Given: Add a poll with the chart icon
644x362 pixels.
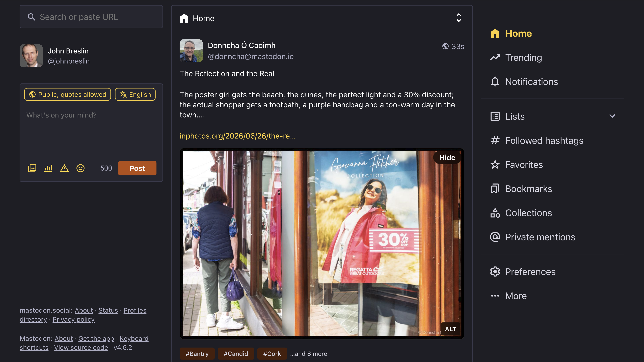Looking at the screenshot, I should [48, 168].
